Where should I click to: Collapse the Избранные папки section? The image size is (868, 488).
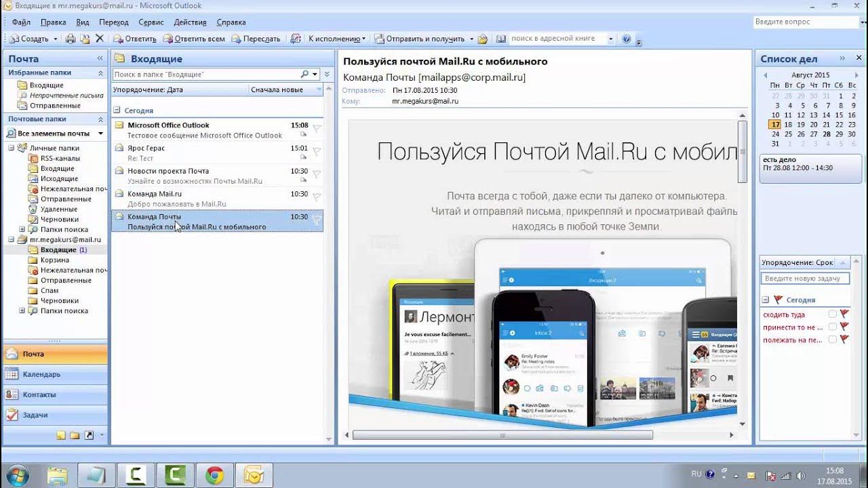click(x=100, y=73)
